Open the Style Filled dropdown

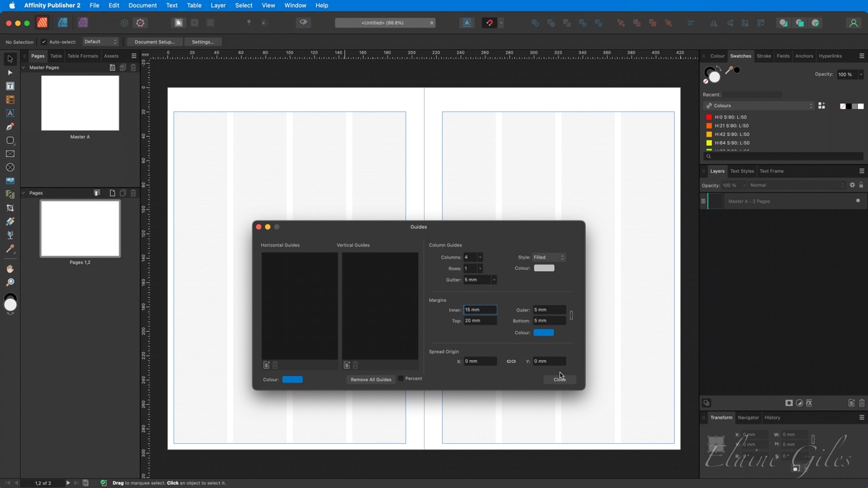(x=549, y=257)
